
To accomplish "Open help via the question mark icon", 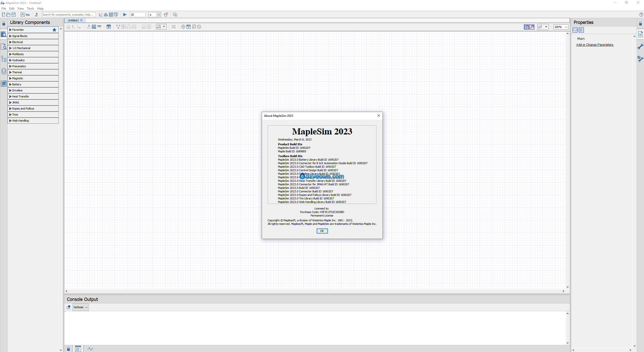I will pos(641,15).
